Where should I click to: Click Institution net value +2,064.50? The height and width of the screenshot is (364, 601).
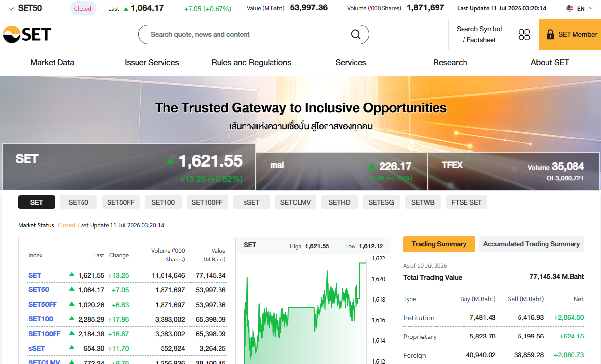569,318
